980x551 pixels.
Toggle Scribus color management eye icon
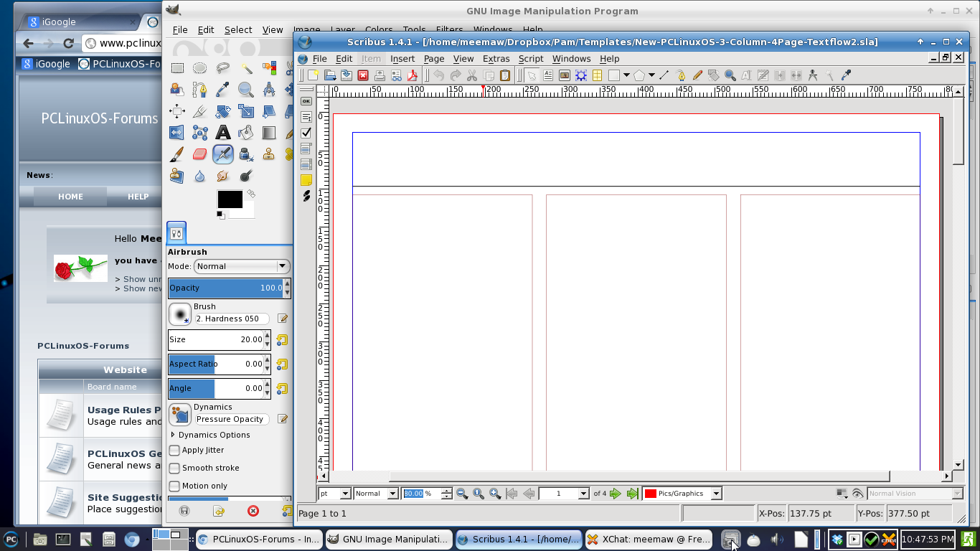pos(857,494)
